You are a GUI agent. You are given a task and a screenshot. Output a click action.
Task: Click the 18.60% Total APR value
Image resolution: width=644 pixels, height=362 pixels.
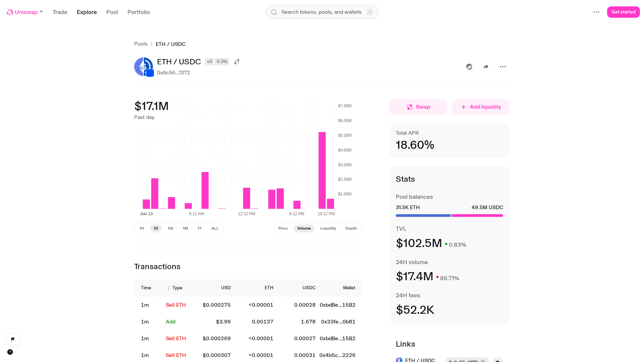pyautogui.click(x=415, y=145)
